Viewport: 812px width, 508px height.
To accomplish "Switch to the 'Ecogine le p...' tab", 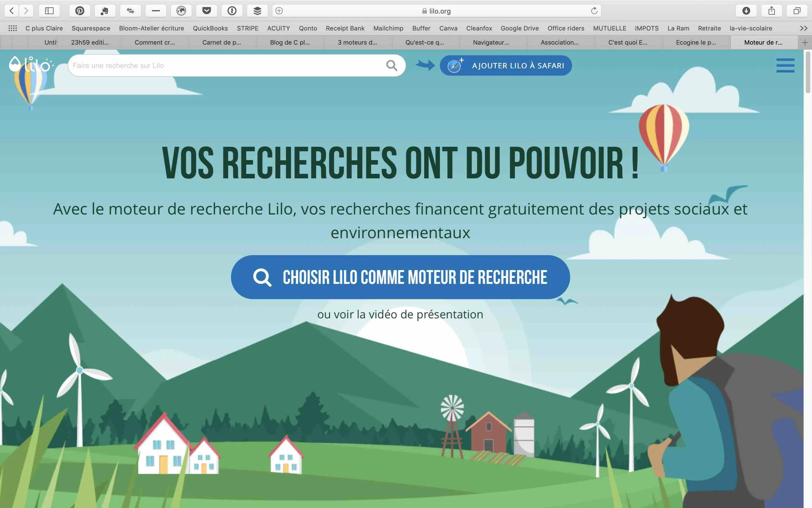I will click(695, 42).
